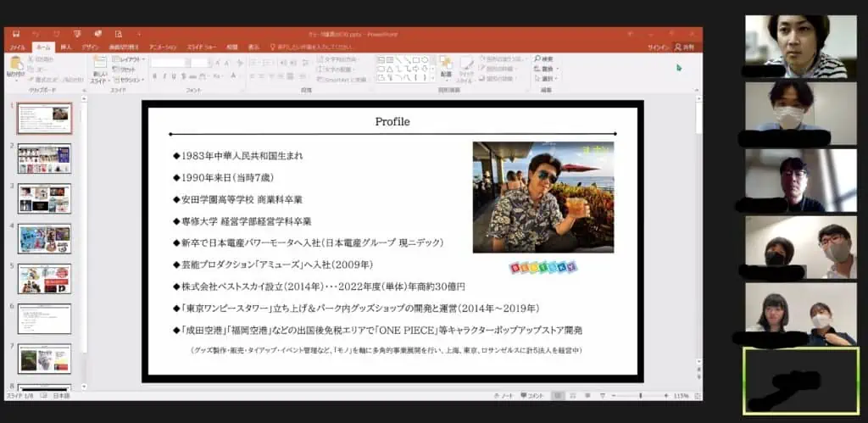Screen dimensions: 868x423
Task: Select slide 7 thumbnail
Action: pyautogui.click(x=44, y=359)
